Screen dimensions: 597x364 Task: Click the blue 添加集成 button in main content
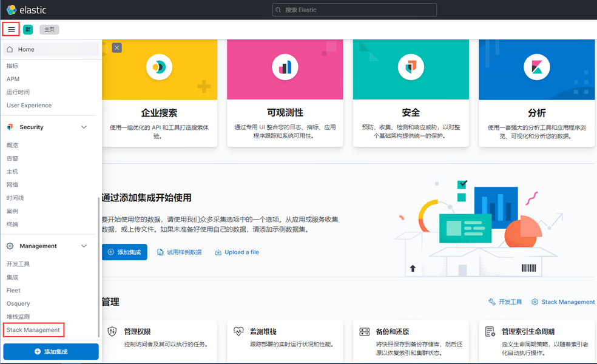pos(124,252)
